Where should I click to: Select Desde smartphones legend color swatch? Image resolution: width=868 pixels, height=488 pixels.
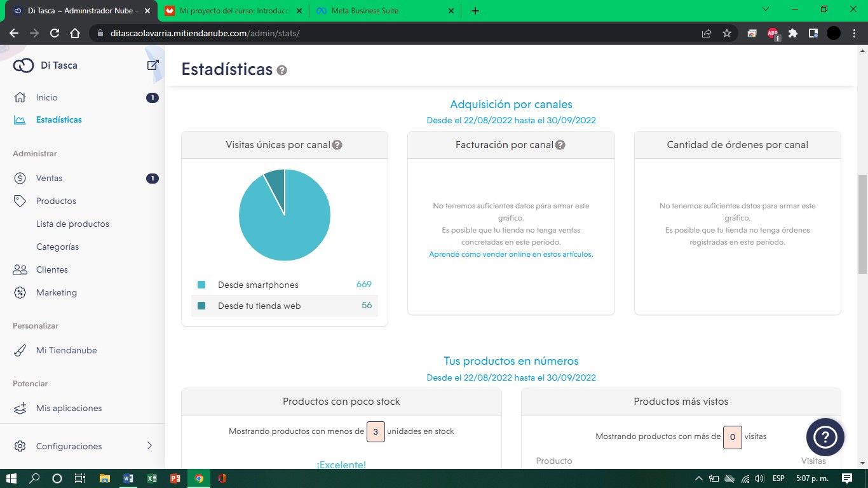point(201,285)
